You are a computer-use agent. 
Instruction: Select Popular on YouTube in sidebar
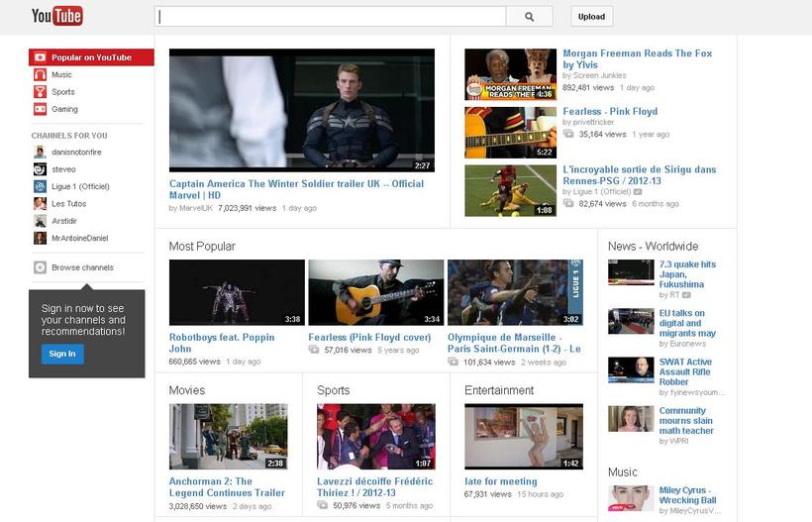pyautogui.click(x=91, y=57)
